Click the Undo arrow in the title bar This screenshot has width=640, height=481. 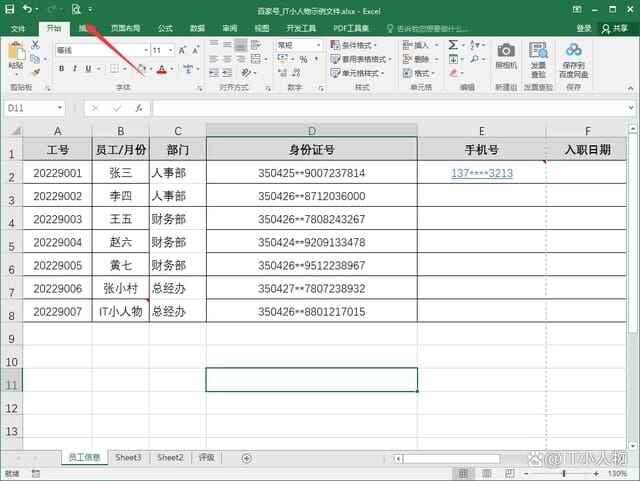(x=28, y=9)
